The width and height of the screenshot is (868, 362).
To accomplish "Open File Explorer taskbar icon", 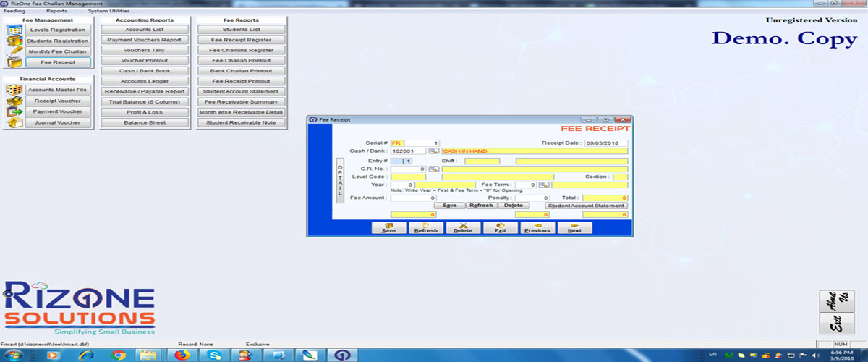I will tap(148, 355).
